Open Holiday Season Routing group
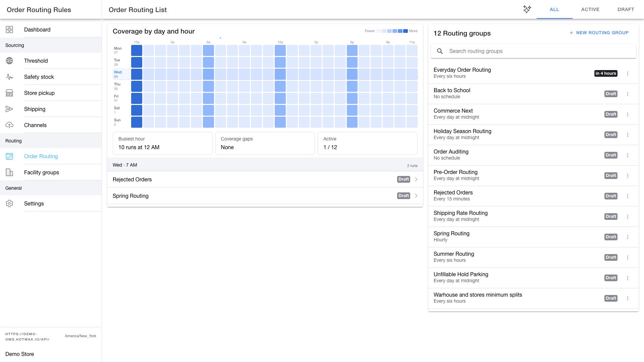Image resolution: width=644 pixels, height=362 pixels. [533, 135]
